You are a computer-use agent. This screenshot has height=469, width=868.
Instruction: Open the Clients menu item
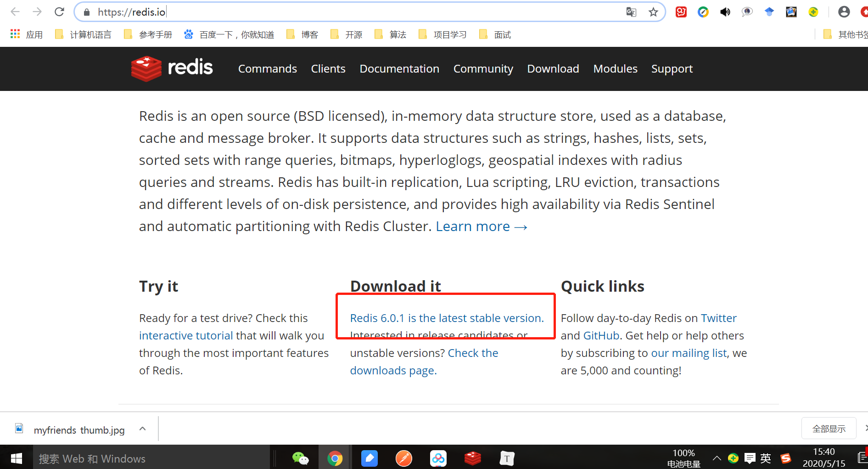click(328, 69)
